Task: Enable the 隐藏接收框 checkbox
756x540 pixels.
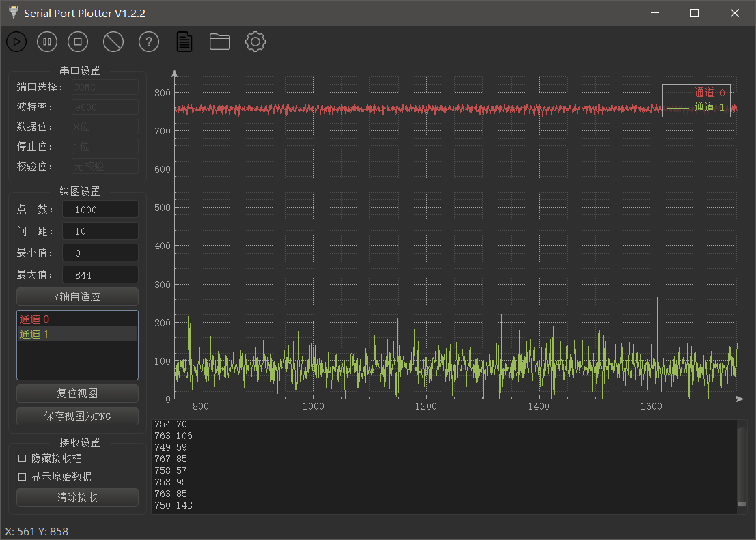Action: [x=21, y=458]
